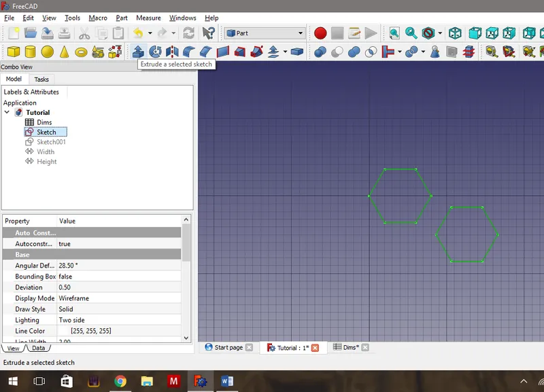544x392 pixels.
Task: Open the Fit all zoom tool
Action: click(x=396, y=32)
